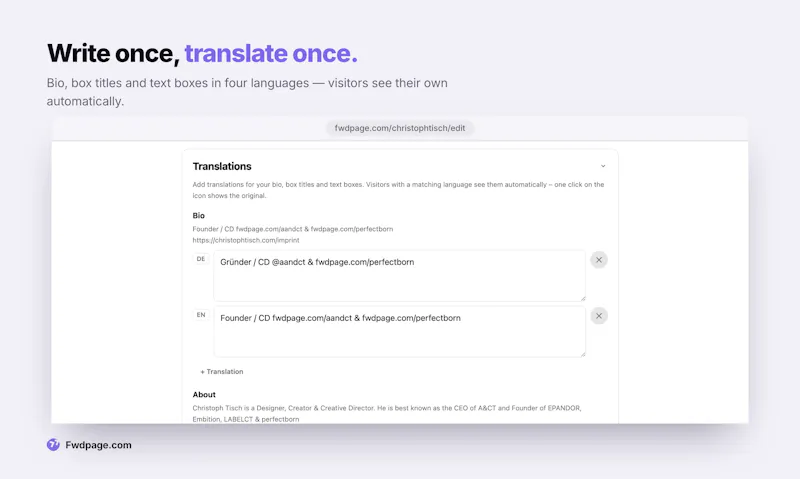Click the original bio line 'Founder / CD fwdpage.com/aandct'
This screenshot has width=800, height=479.
click(x=293, y=229)
